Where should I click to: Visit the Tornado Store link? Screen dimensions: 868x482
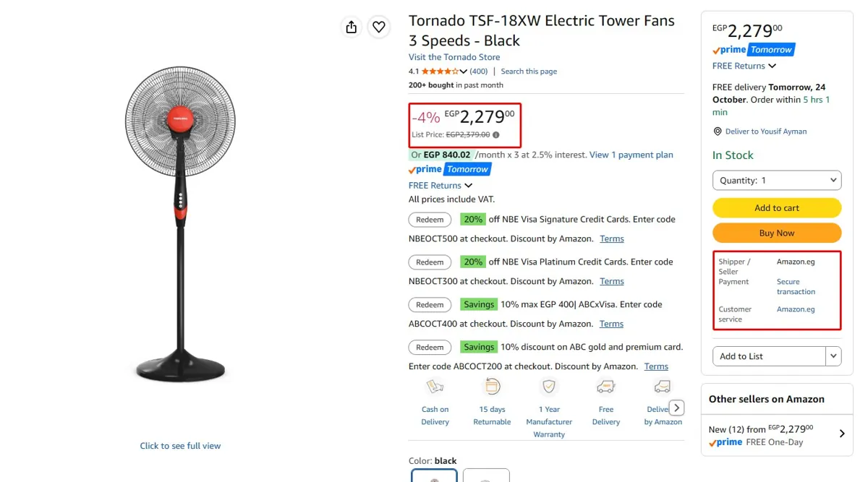coord(454,57)
